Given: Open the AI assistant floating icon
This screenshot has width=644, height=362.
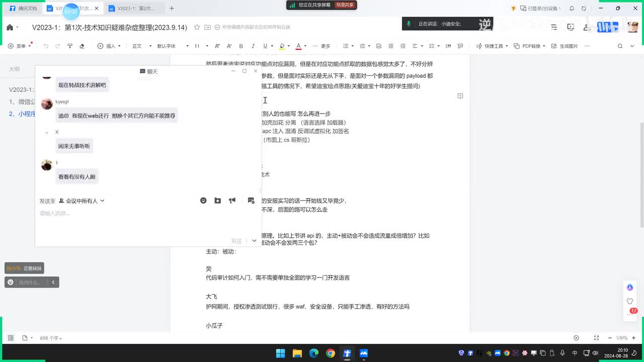Looking at the screenshot, I should 630,287.
